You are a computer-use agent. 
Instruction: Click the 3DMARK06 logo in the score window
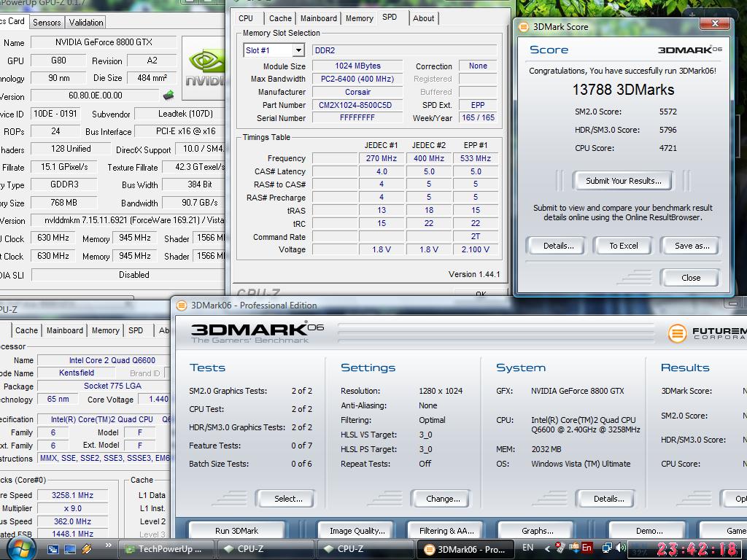click(690, 50)
